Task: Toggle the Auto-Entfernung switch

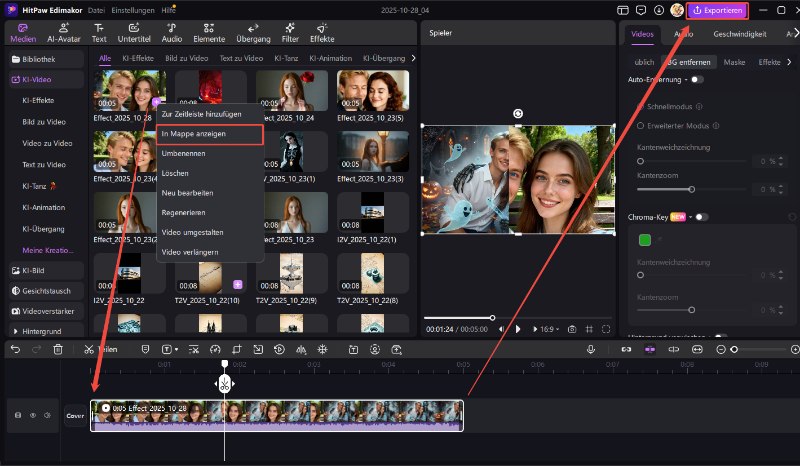Action: click(696, 79)
